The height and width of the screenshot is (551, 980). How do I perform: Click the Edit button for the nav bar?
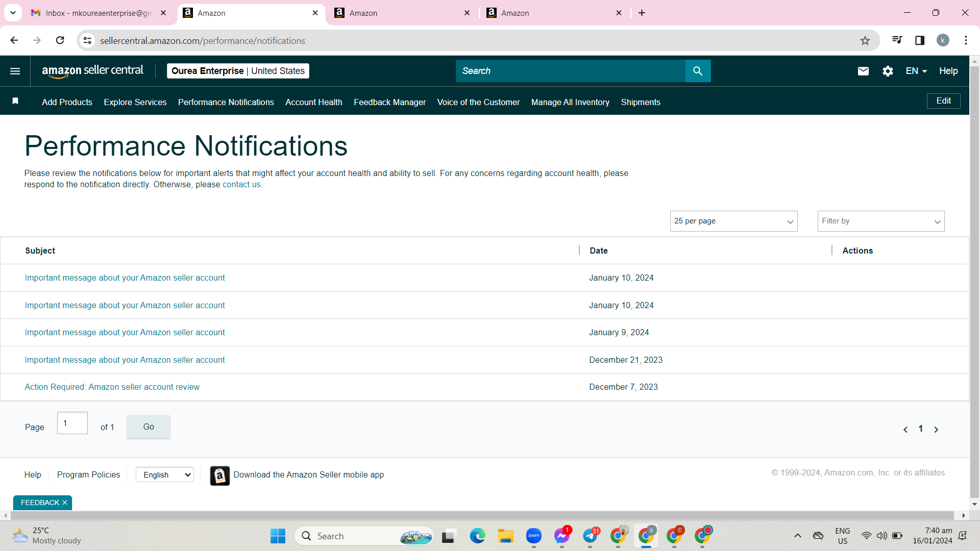(x=943, y=101)
